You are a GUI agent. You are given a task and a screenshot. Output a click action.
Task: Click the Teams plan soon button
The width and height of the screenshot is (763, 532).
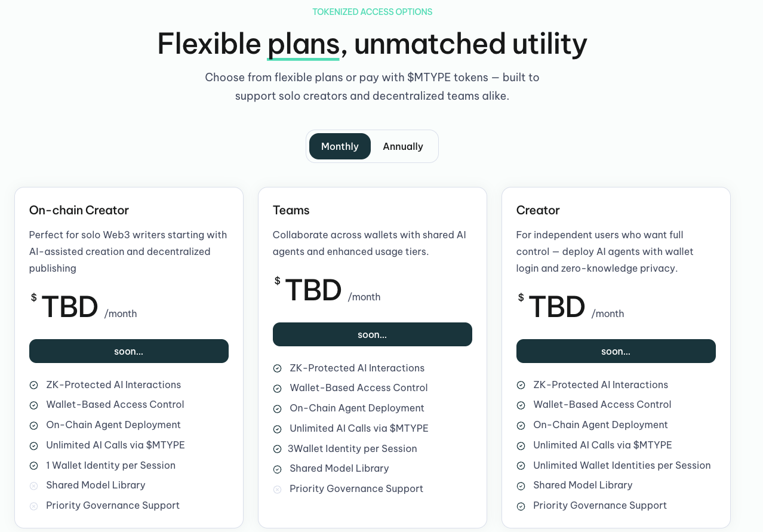point(373,334)
